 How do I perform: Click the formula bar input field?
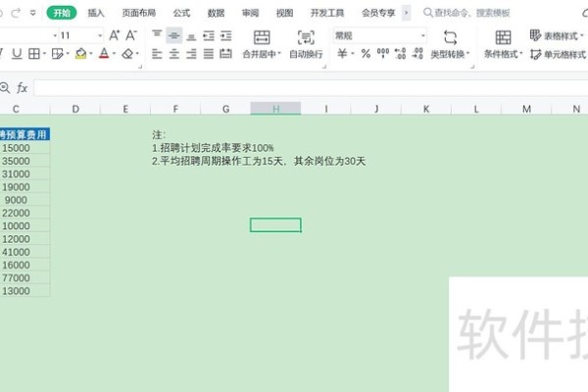point(311,88)
